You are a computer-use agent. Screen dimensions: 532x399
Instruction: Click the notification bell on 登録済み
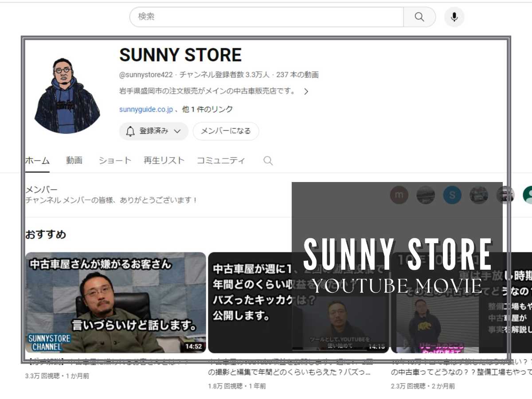point(129,131)
